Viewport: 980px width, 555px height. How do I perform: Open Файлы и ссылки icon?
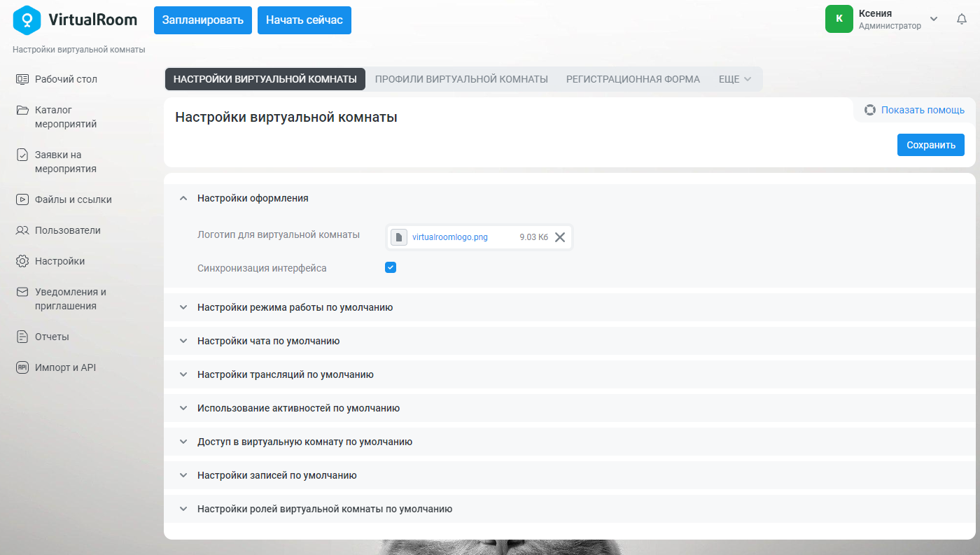click(x=22, y=199)
